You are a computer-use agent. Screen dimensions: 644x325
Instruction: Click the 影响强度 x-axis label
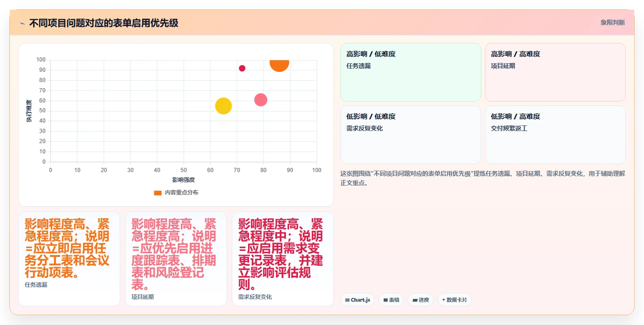[183, 180]
